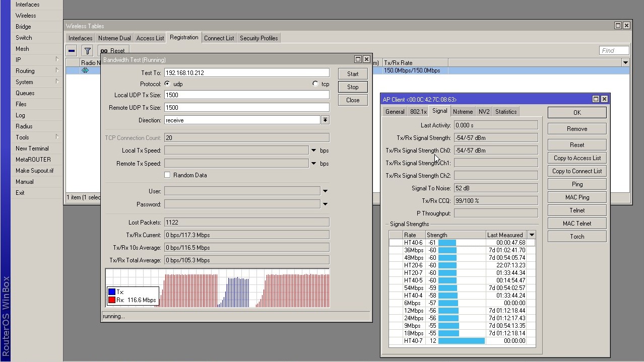This screenshot has height=362, width=644.
Task: Click the red Rx legend swatch
Action: point(111,300)
